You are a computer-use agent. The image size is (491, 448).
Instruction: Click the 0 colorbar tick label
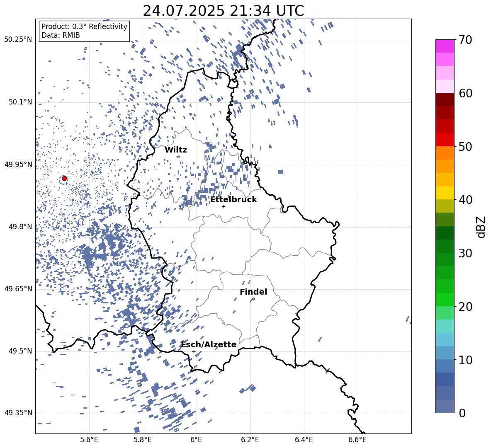click(x=462, y=413)
